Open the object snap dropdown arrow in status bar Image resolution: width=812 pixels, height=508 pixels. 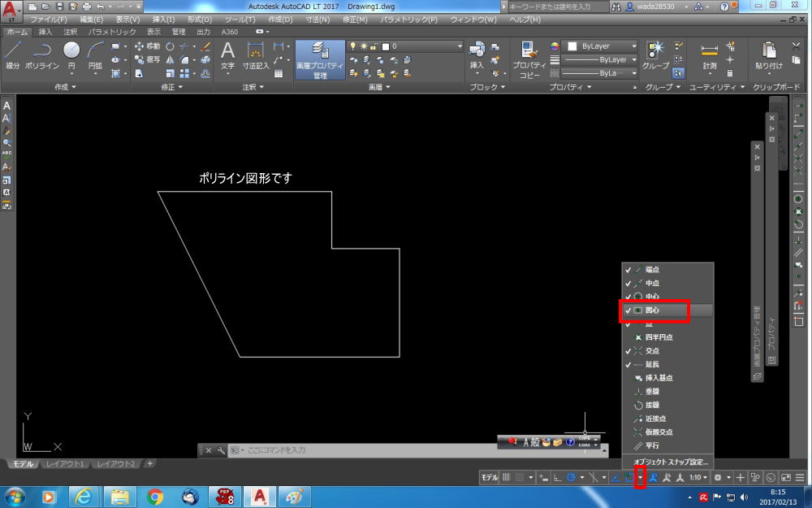click(641, 477)
